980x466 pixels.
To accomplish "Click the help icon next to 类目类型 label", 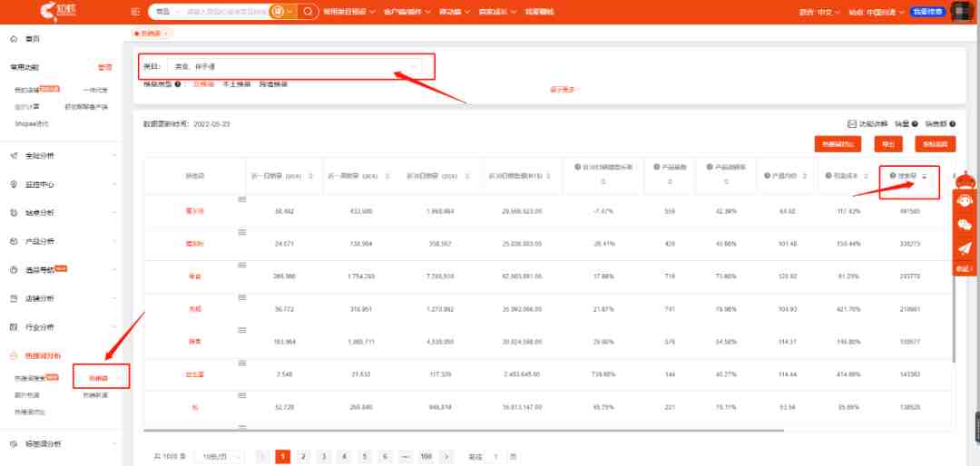I will 178,83.
